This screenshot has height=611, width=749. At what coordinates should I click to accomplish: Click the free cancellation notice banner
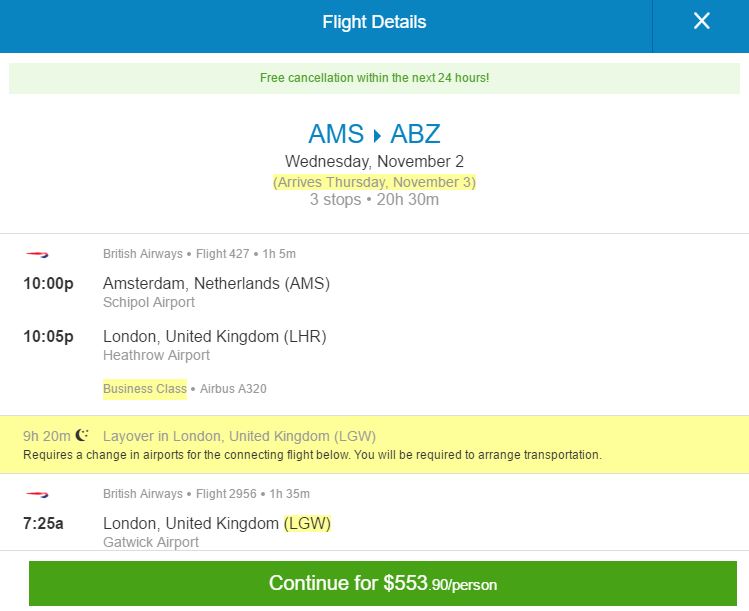374,78
